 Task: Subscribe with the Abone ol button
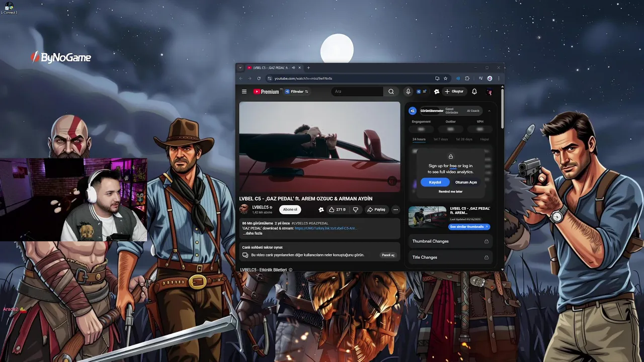point(290,210)
